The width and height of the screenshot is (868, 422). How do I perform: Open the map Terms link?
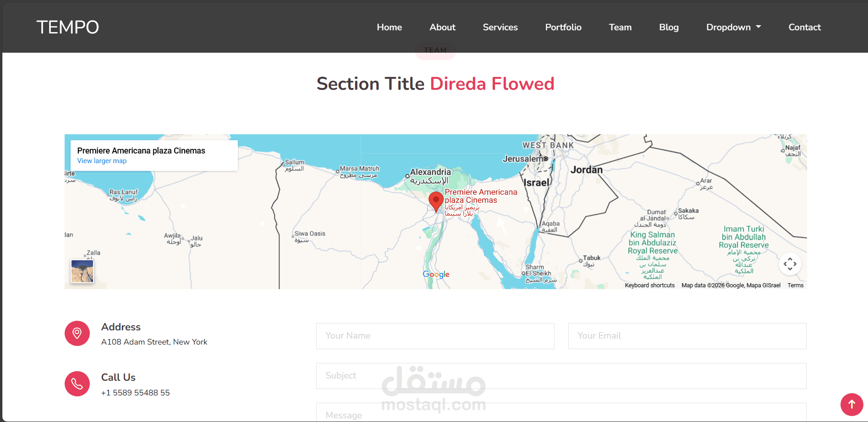(795, 285)
